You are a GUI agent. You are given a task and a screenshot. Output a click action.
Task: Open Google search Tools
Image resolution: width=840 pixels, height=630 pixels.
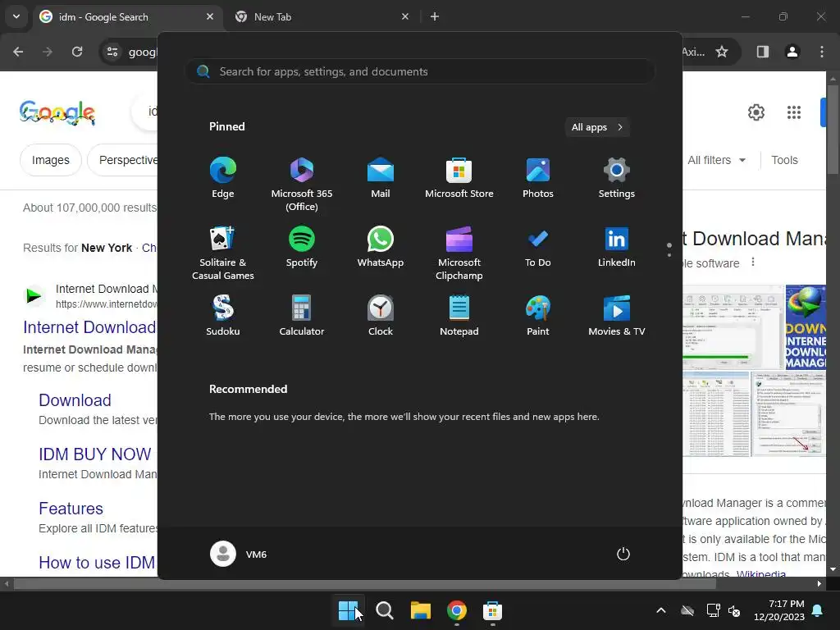click(x=784, y=160)
